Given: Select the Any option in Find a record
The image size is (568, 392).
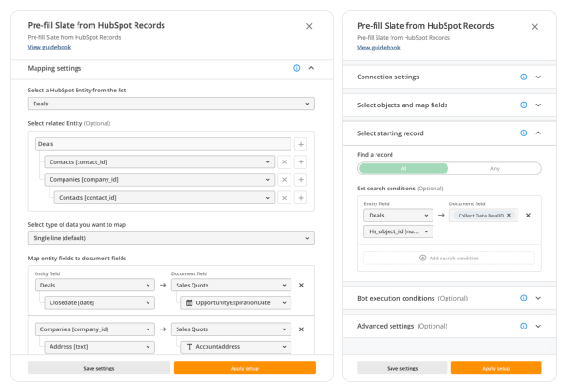Looking at the screenshot, I should pyautogui.click(x=495, y=168).
